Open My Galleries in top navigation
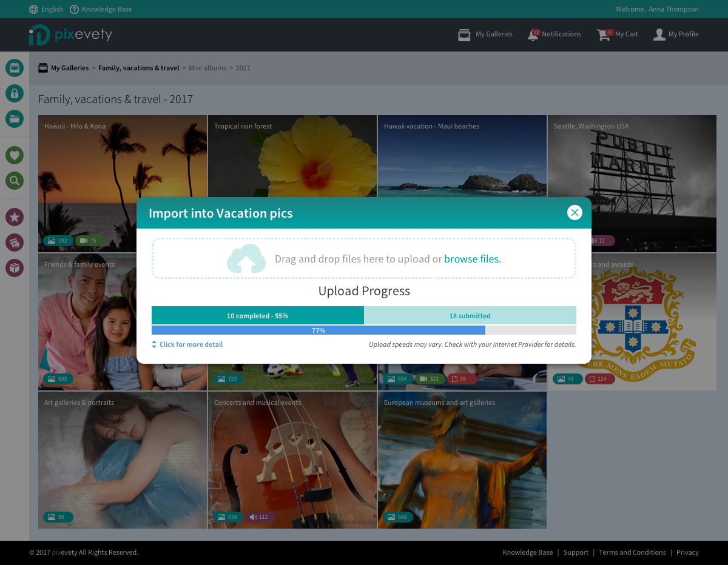The width and height of the screenshot is (728, 565). point(494,35)
